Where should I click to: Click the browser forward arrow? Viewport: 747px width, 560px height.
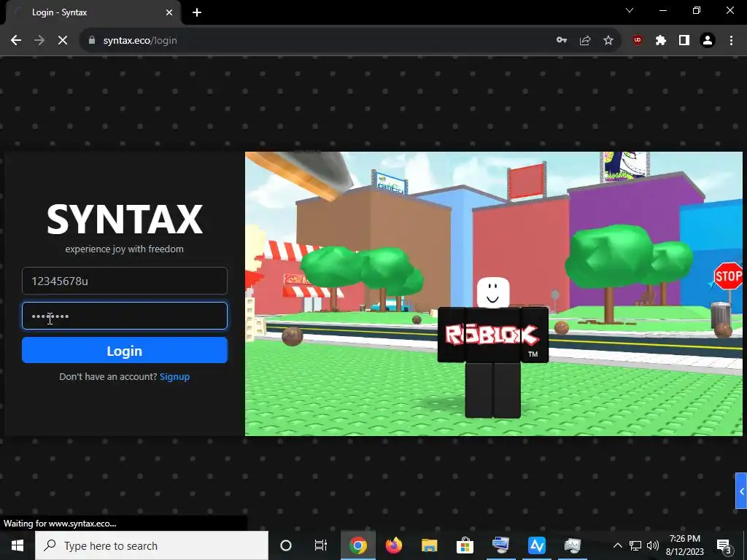coord(39,41)
